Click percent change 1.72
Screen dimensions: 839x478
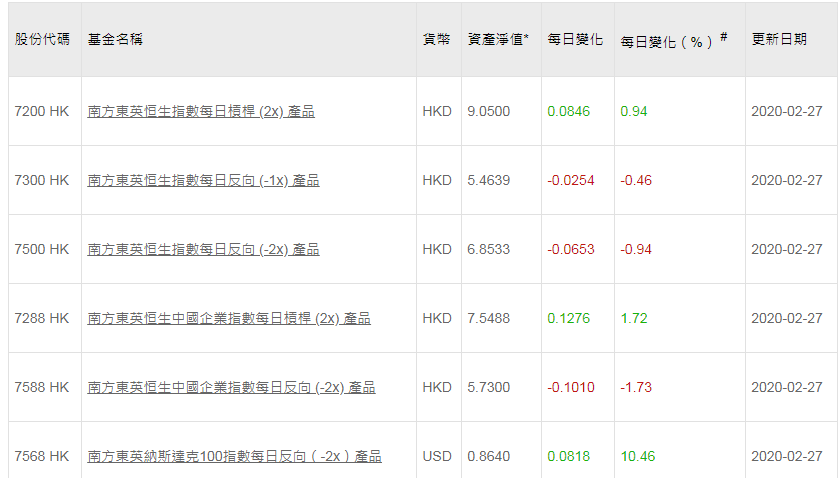634,318
